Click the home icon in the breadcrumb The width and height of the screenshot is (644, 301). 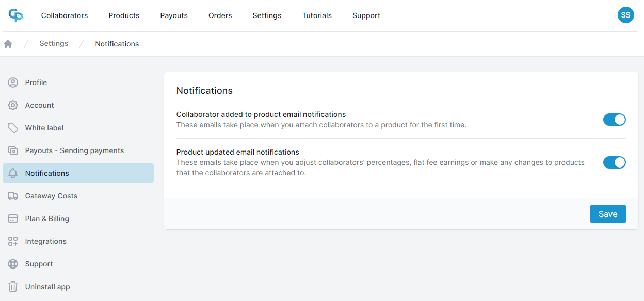(x=8, y=43)
